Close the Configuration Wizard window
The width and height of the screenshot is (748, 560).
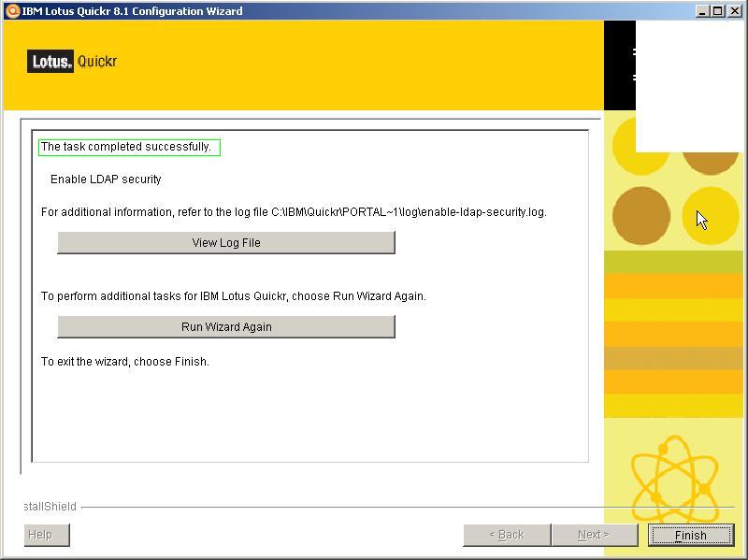(x=735, y=11)
